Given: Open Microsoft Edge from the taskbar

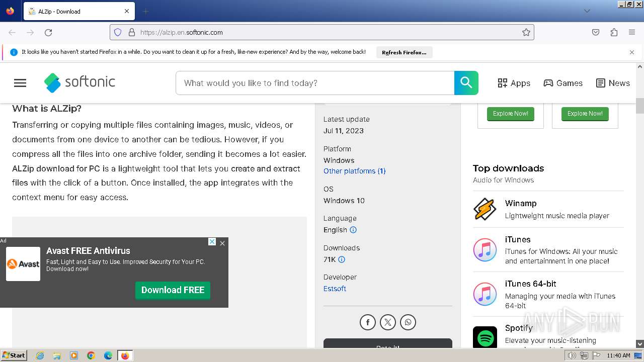Looking at the screenshot, I should [108, 355].
